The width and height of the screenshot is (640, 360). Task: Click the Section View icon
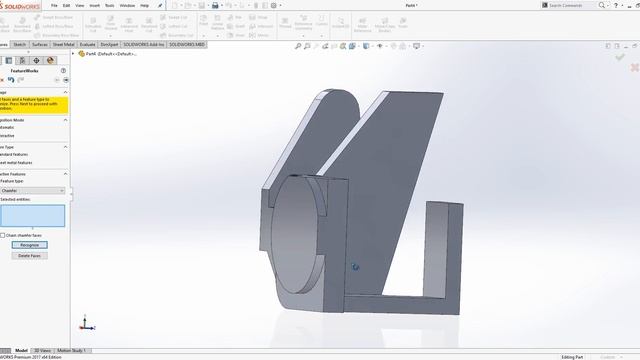[x=325, y=46]
